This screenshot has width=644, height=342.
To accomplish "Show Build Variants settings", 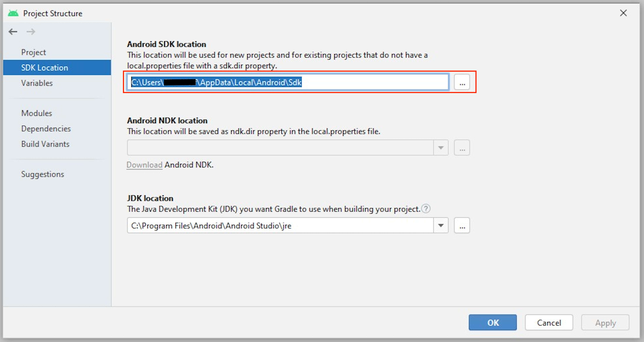I will (x=45, y=144).
